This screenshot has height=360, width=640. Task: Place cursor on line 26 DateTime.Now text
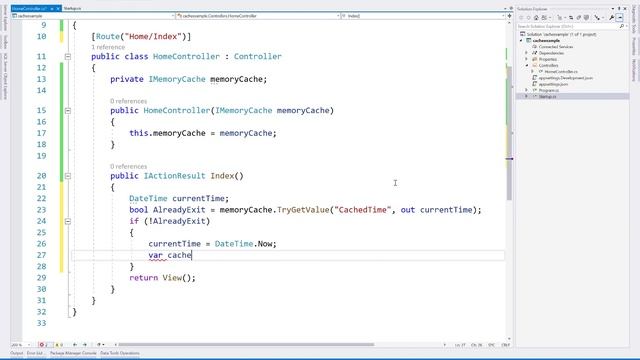pos(246,244)
